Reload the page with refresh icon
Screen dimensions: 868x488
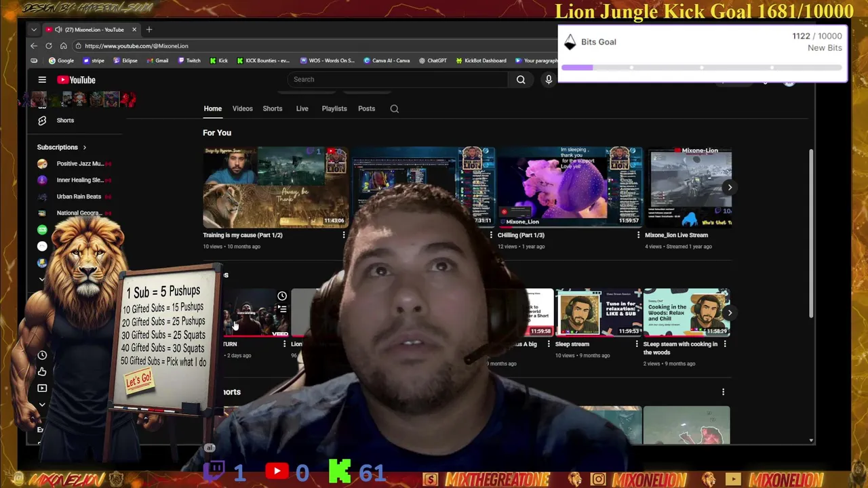point(49,45)
